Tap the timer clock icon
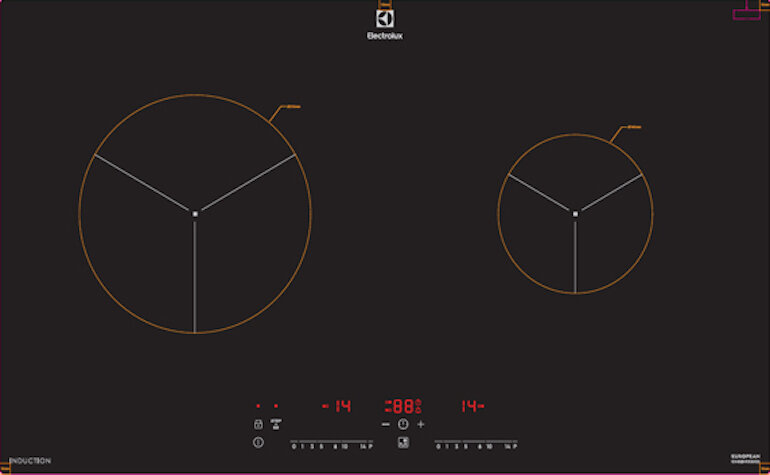The image size is (770, 475). click(x=403, y=424)
